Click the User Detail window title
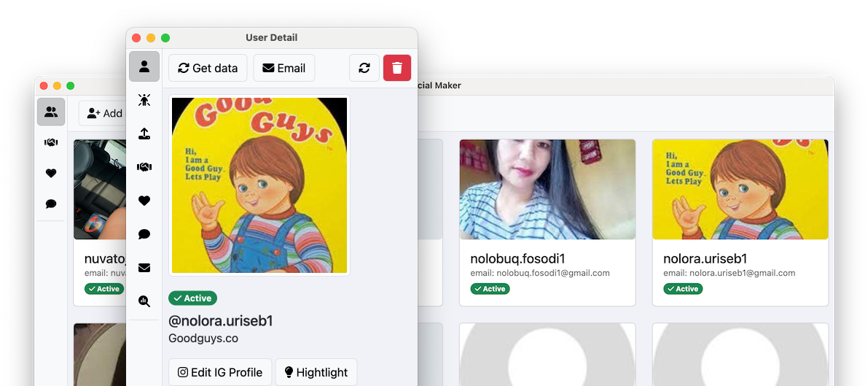This screenshot has width=868, height=386. click(271, 38)
